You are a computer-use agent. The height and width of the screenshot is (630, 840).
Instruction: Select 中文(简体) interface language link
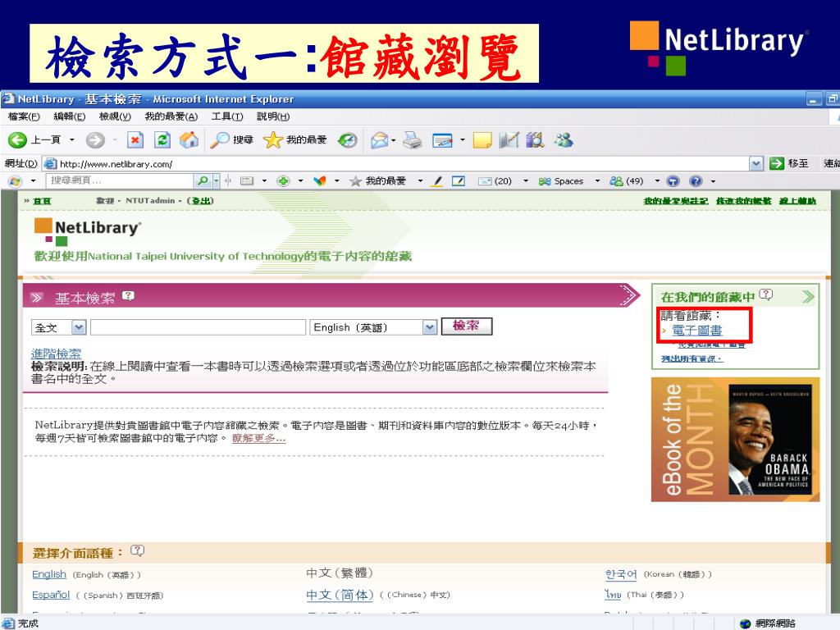pos(340,595)
